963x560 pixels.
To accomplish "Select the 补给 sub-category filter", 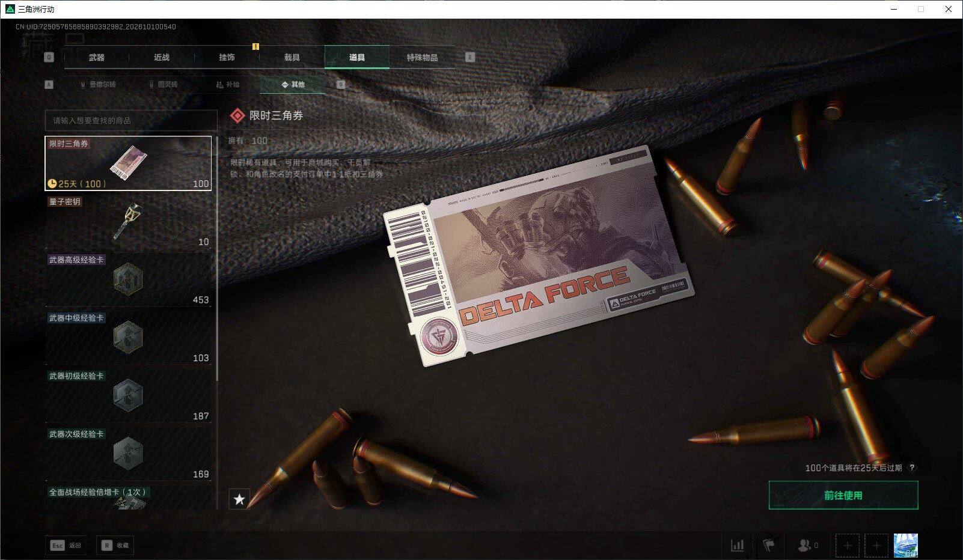I will (x=228, y=85).
